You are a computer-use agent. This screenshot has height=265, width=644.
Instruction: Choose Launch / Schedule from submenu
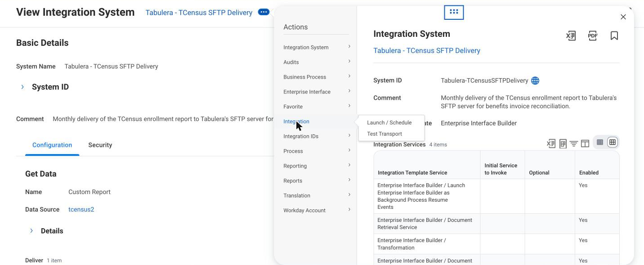[x=389, y=123]
